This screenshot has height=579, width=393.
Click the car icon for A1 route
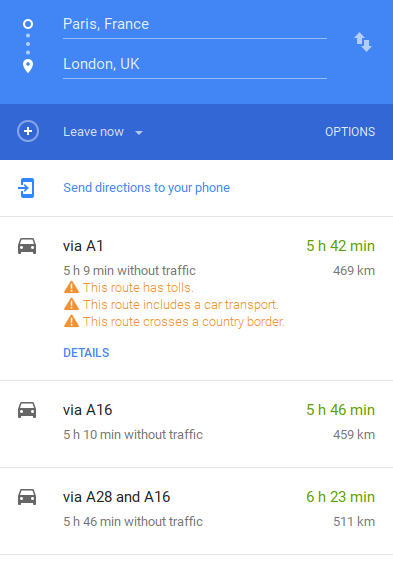coord(27,246)
